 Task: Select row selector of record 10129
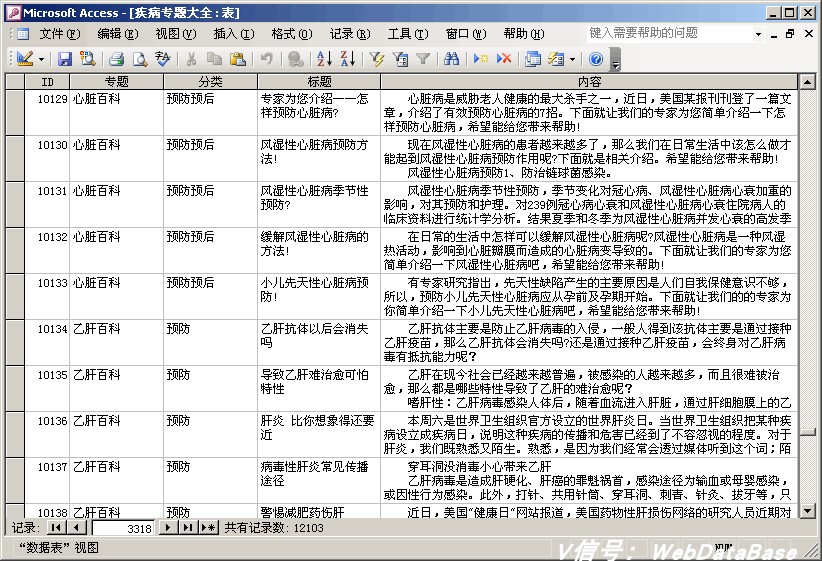coord(15,112)
